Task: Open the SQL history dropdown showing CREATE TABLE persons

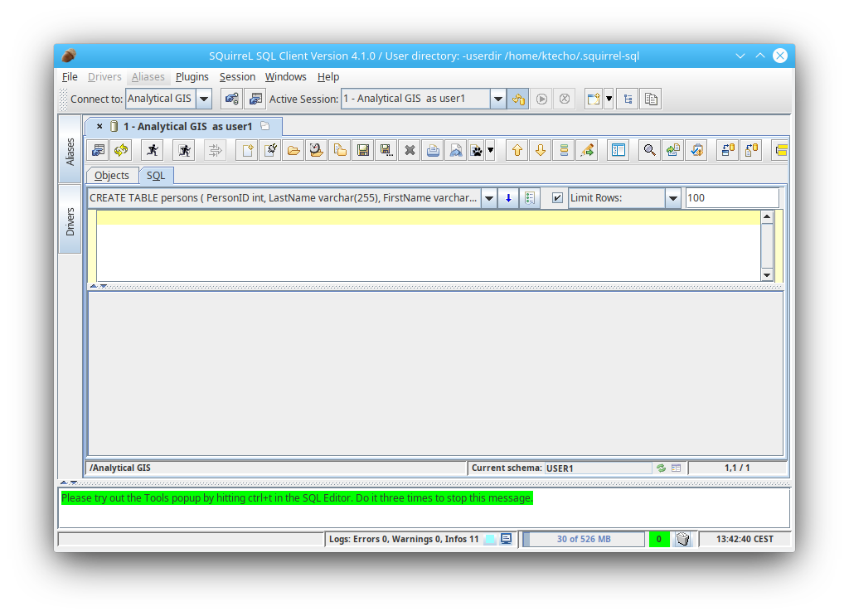Action: click(489, 198)
